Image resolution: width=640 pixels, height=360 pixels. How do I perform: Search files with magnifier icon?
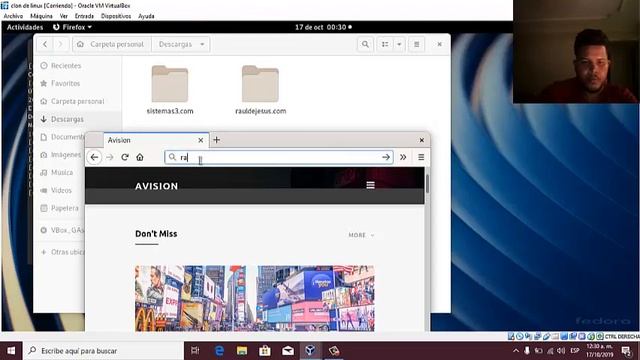click(x=365, y=44)
